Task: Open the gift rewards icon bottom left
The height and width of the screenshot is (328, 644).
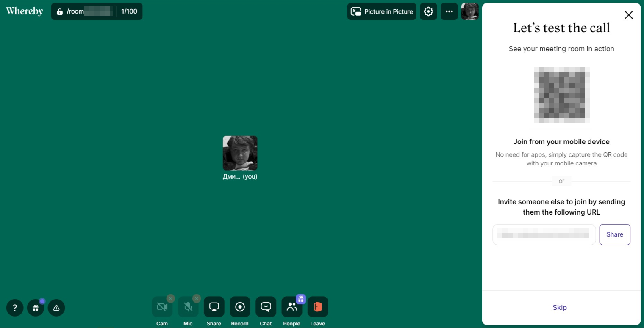Action: pos(36,308)
